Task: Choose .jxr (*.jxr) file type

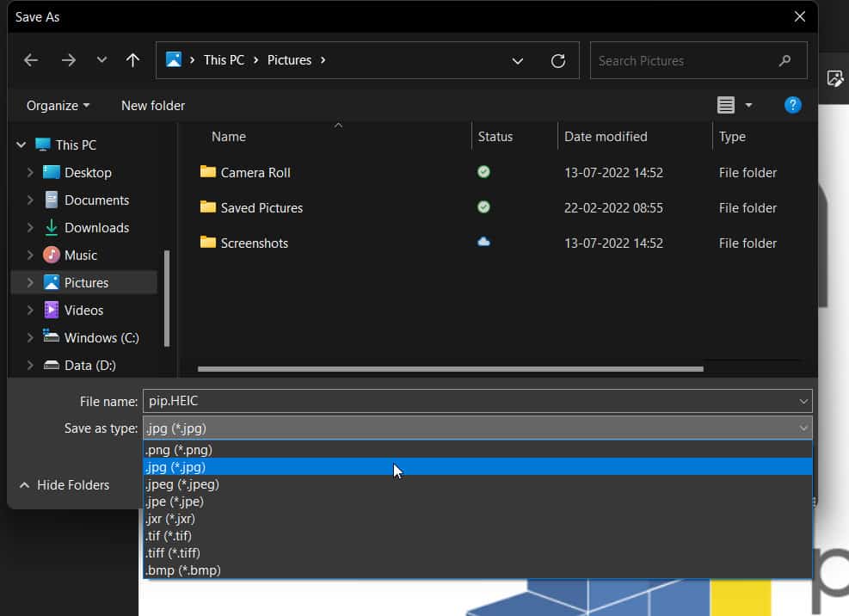Action: [477, 519]
